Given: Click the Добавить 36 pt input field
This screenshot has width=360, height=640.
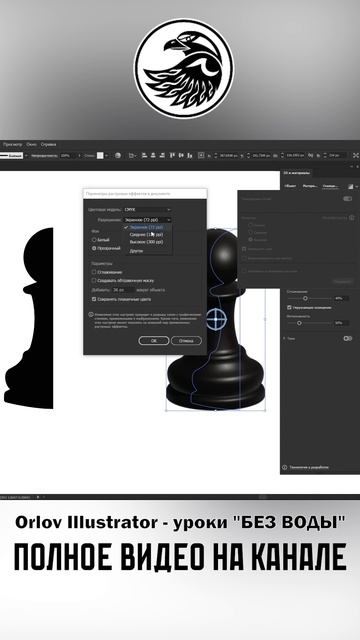Looking at the screenshot, I should click(x=122, y=290).
